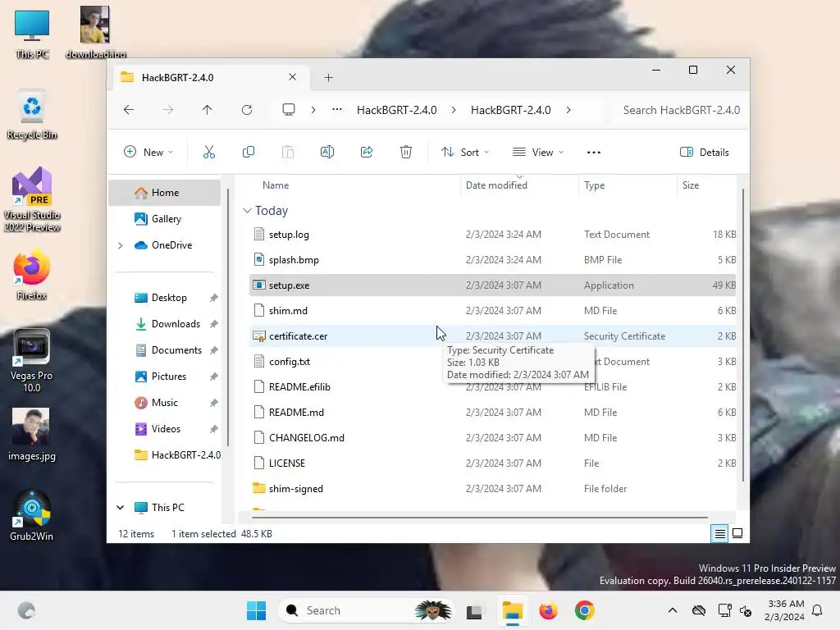The height and width of the screenshot is (630, 840).
Task: Click the Copy icon in toolbar
Action: click(x=248, y=152)
